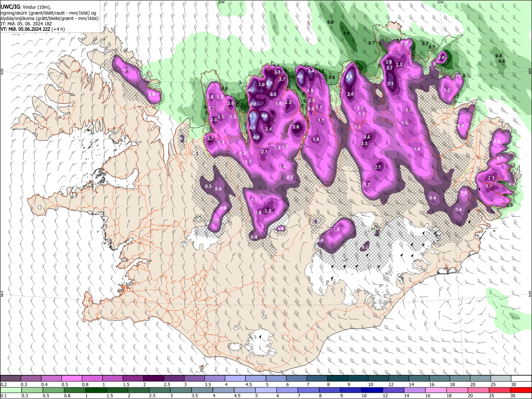Click the 30 label in the upper legend row
532x399 pixels.
tap(514, 384)
